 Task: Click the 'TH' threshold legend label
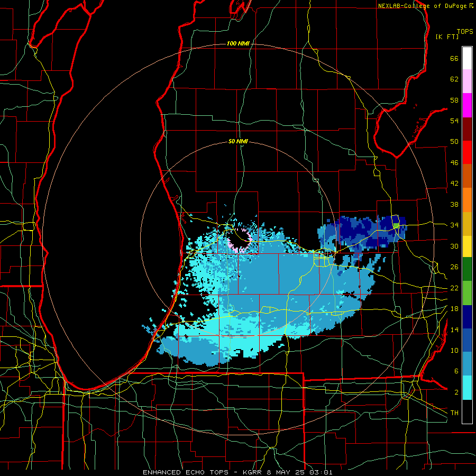(454, 413)
